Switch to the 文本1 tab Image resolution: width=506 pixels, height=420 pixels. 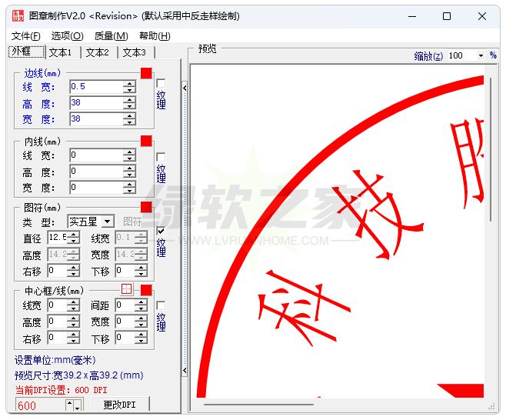click(60, 52)
